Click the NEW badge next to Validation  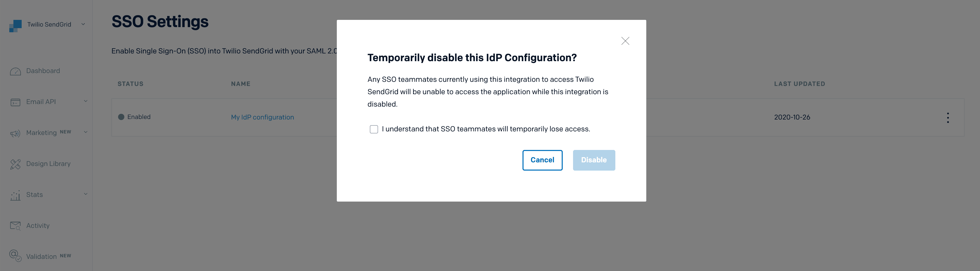[66, 256]
